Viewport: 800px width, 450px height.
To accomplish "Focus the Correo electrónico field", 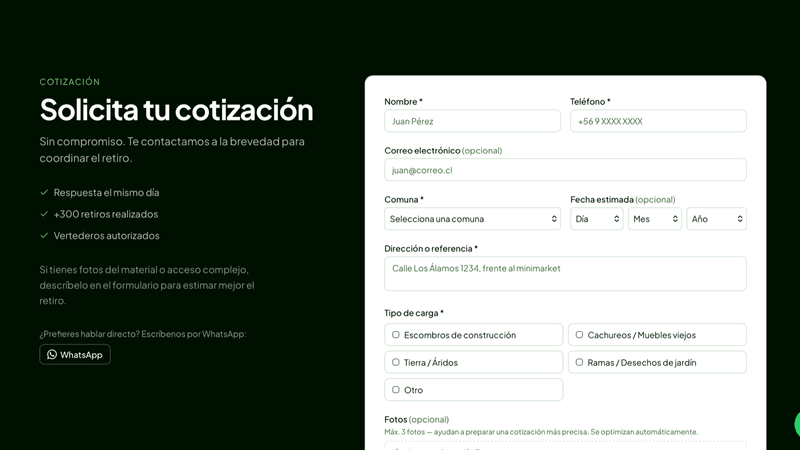I will (x=565, y=170).
